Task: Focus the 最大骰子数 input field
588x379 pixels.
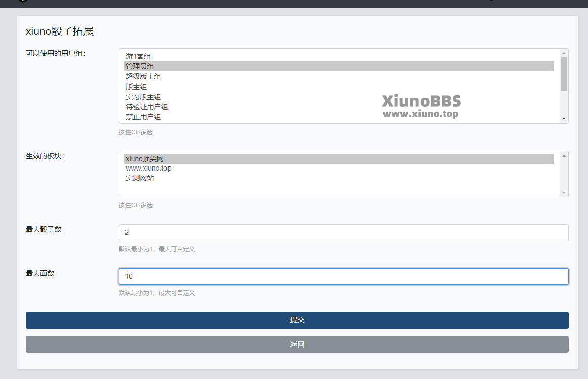Action: coord(344,233)
